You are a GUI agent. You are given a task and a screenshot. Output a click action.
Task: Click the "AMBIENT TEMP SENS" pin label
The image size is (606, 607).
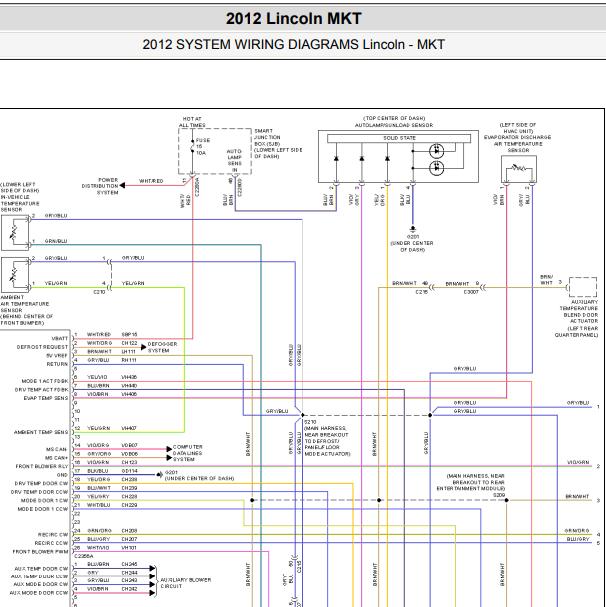tap(41, 432)
